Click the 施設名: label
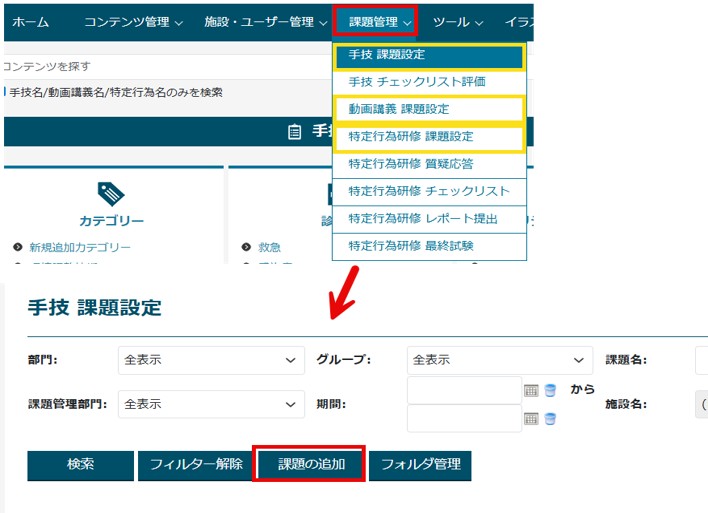The width and height of the screenshot is (708, 513). point(626,404)
